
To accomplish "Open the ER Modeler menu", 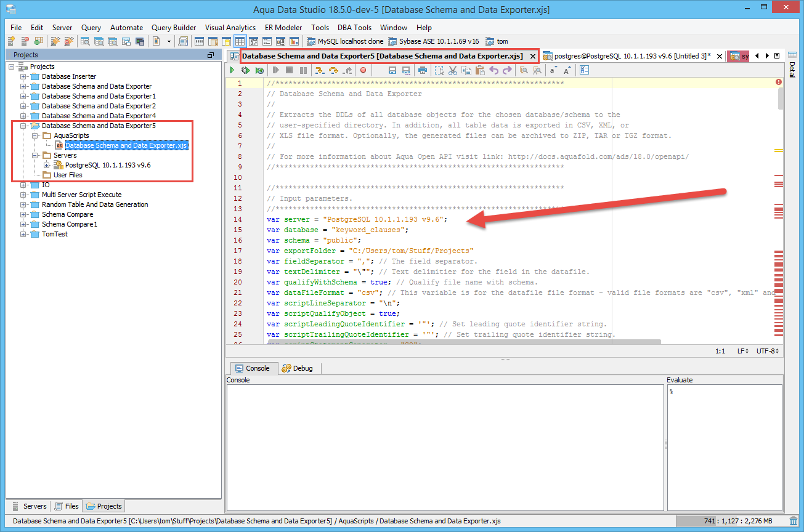I will click(x=283, y=28).
